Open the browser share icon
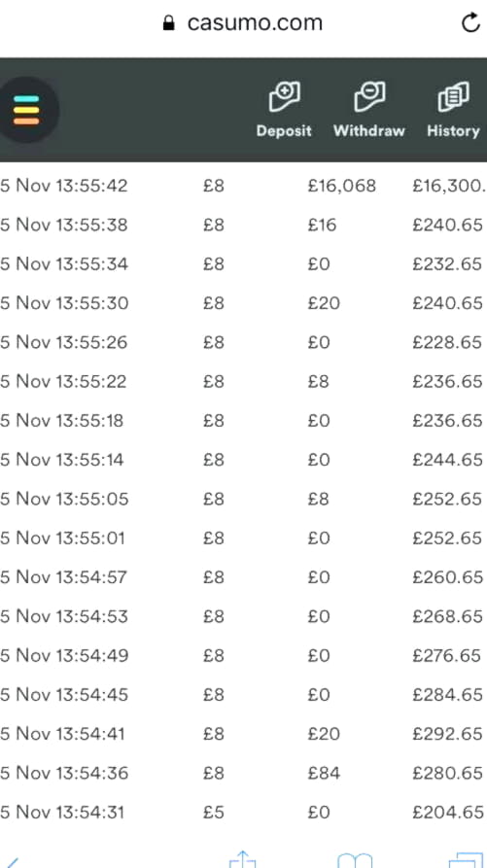 click(x=242, y=859)
